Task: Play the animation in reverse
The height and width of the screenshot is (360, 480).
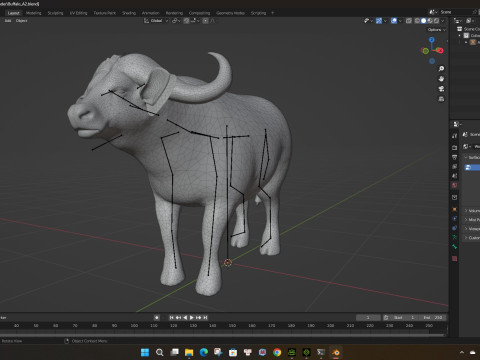Action: tap(185, 318)
